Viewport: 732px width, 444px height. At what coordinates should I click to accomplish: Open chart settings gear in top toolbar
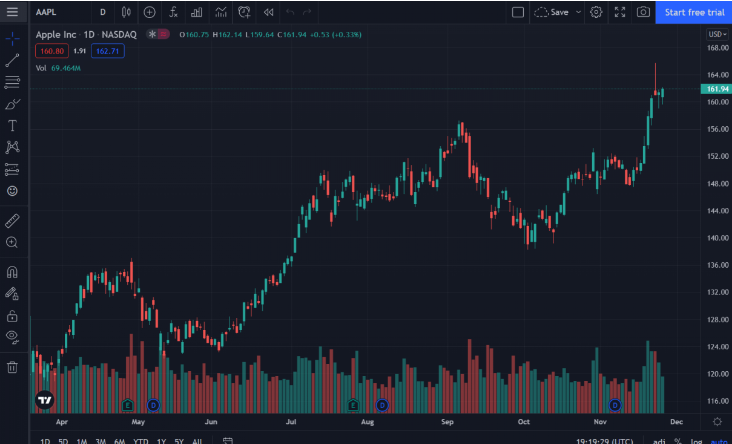click(x=596, y=12)
